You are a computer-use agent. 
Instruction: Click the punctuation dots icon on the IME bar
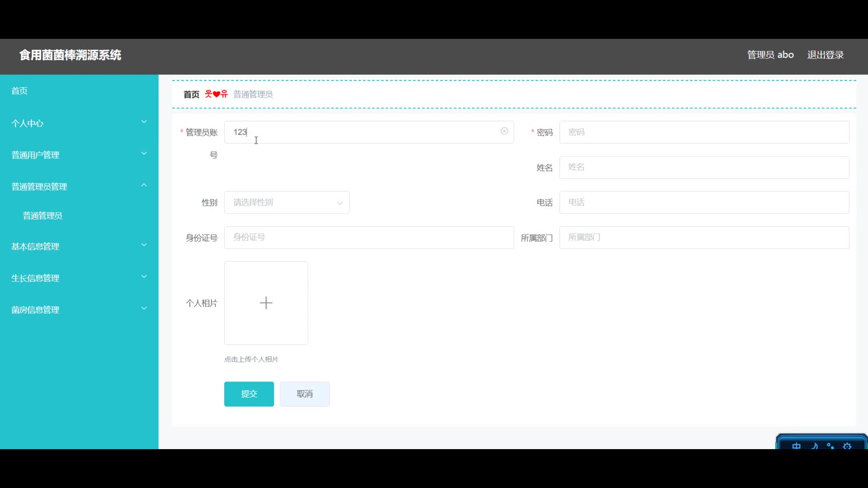pos(830,446)
